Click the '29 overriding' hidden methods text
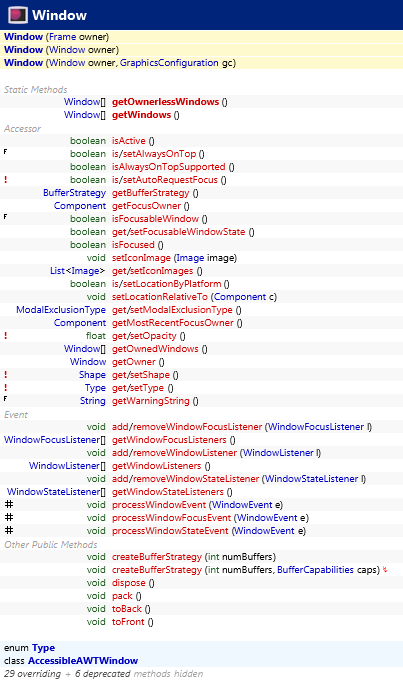This screenshot has width=403, height=680. [33, 674]
